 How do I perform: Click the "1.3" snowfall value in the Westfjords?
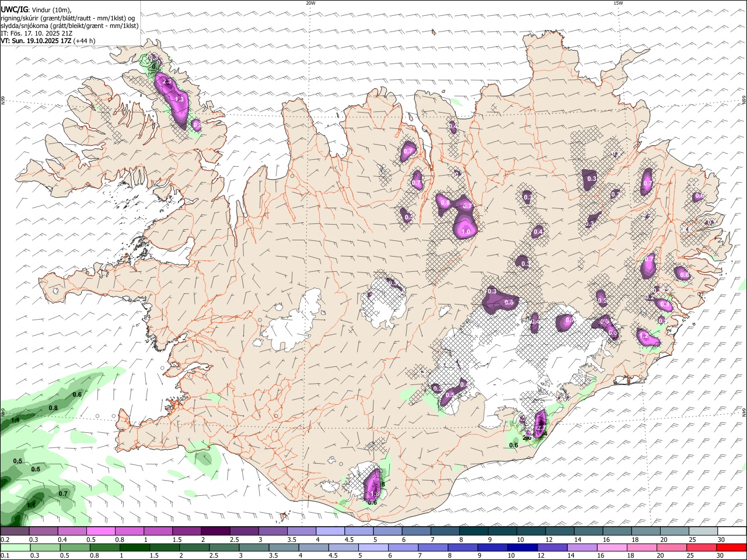(x=179, y=100)
